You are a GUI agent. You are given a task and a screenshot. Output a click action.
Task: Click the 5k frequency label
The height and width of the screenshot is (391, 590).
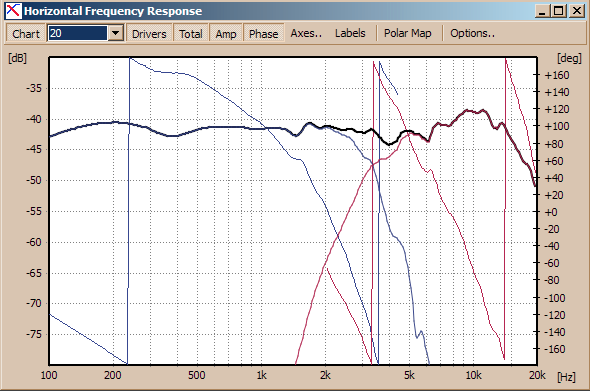click(x=409, y=375)
